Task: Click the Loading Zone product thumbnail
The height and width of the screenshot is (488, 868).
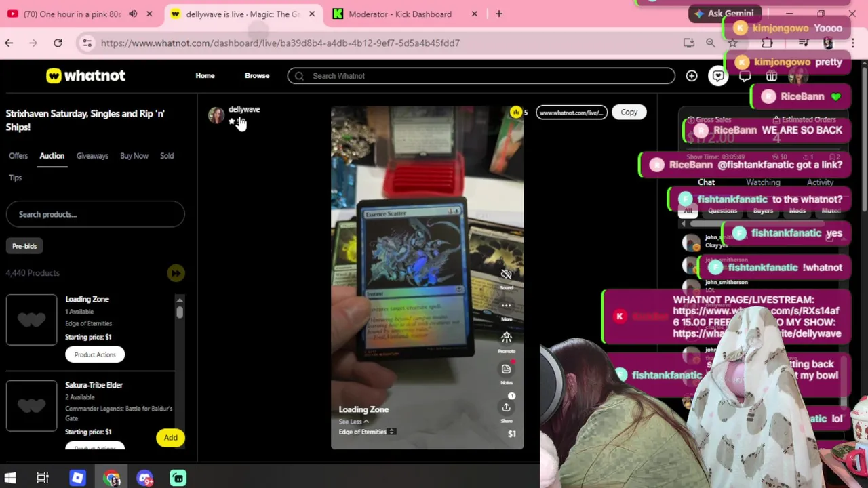Action: pos(32,320)
